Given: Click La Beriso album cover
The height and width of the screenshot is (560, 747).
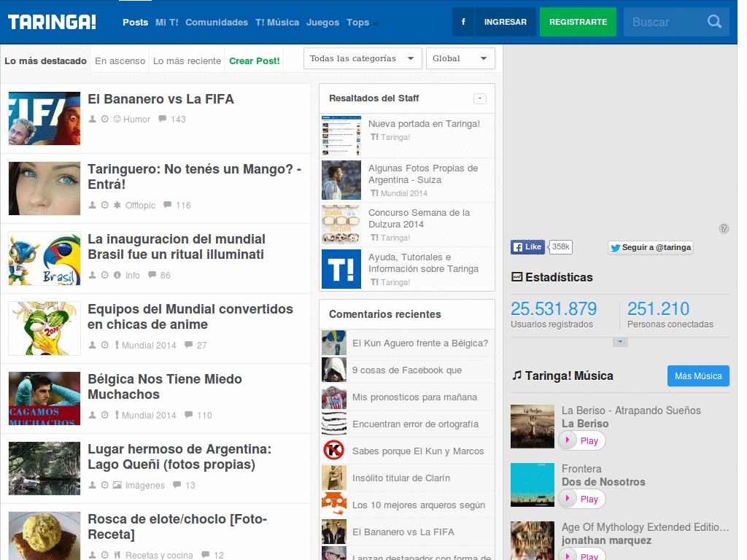Looking at the screenshot, I should (x=532, y=427).
